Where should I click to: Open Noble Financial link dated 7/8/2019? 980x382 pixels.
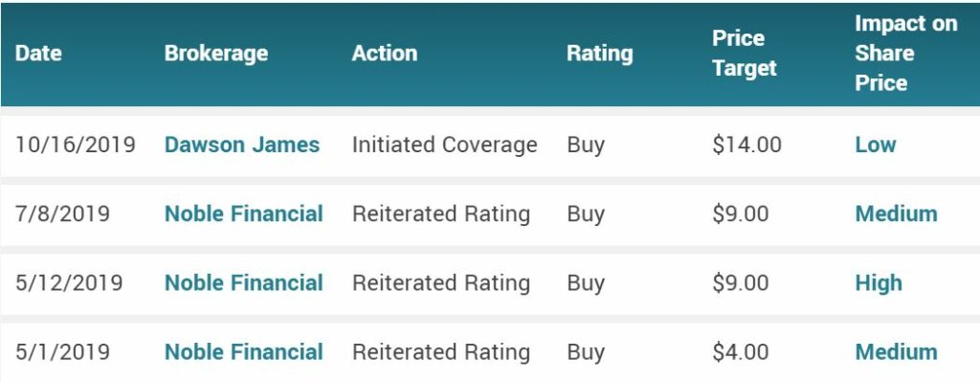[244, 213]
